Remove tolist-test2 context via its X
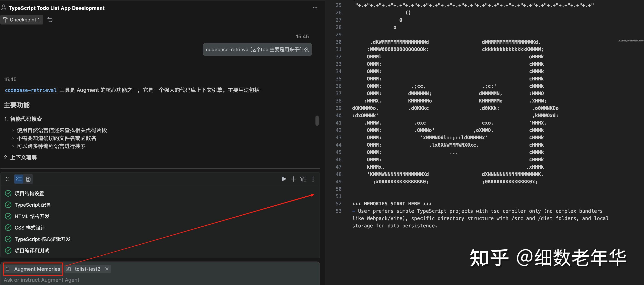This screenshot has height=285, width=644. tap(107, 269)
